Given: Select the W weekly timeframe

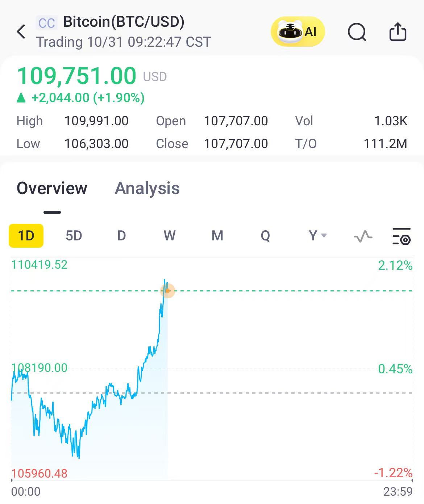Looking at the screenshot, I should [169, 236].
